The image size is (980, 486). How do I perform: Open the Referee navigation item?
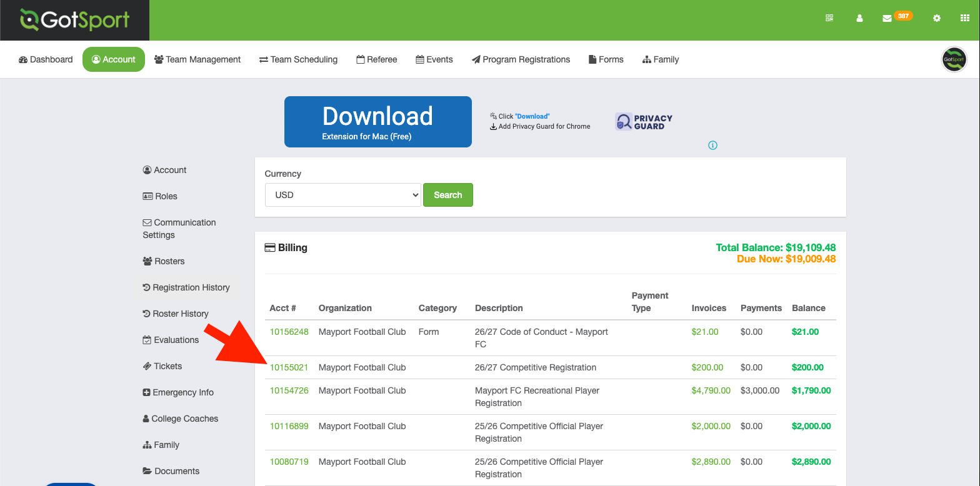[377, 59]
